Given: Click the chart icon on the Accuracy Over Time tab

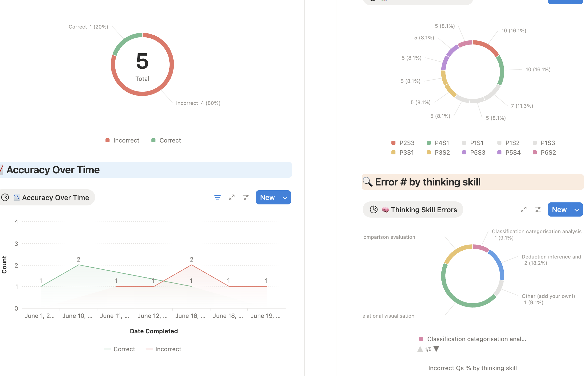Looking at the screenshot, I should pos(17,197).
